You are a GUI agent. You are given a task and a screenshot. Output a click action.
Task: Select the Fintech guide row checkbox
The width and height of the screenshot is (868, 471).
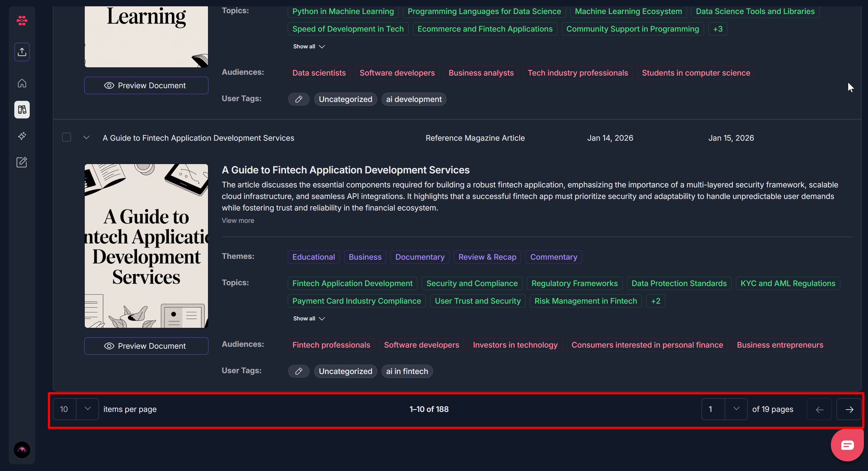pos(66,137)
